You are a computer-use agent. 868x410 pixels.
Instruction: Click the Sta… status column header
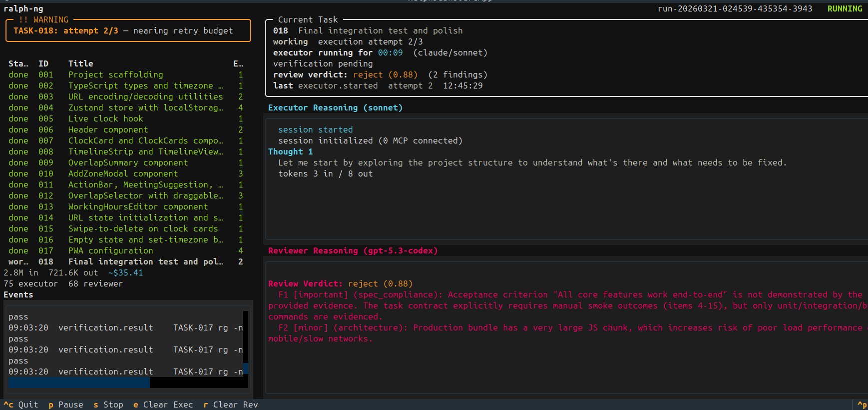(18, 63)
